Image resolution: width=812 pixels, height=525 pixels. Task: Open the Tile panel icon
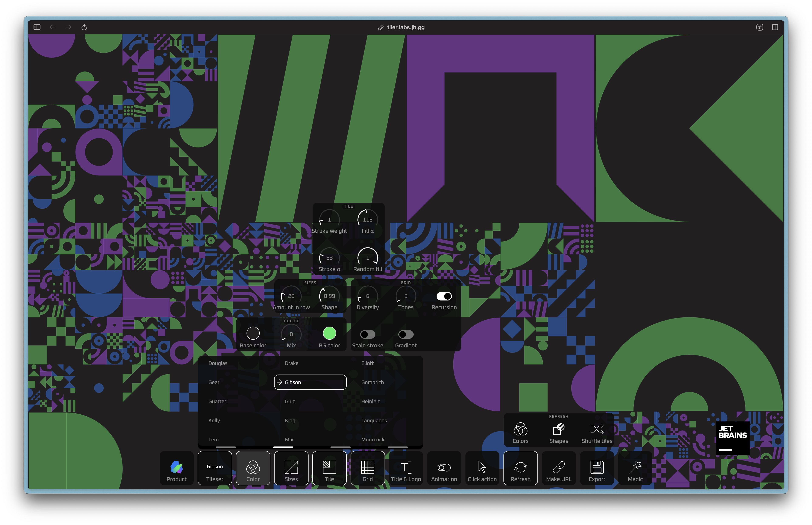(329, 468)
